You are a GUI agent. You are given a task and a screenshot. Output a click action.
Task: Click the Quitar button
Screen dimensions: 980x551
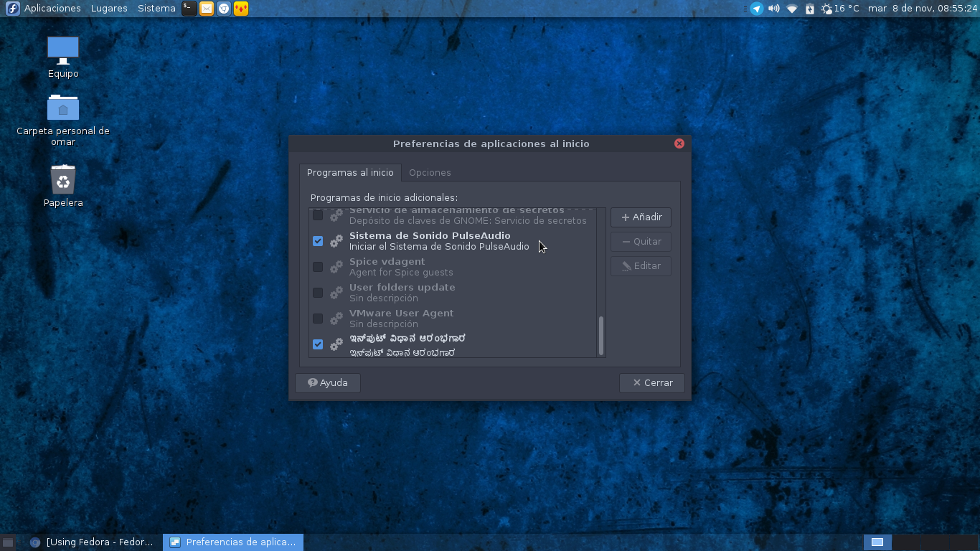click(641, 242)
